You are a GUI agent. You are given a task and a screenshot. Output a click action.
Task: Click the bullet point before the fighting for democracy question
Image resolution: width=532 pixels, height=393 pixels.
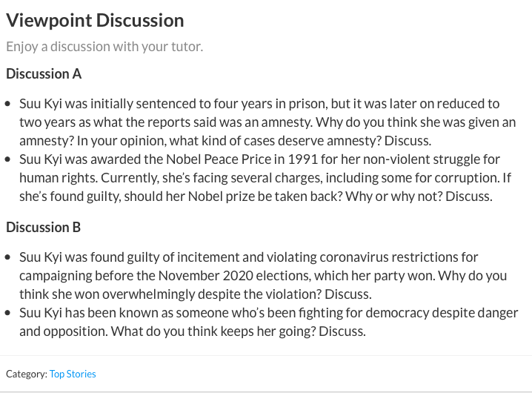[x=8, y=313]
